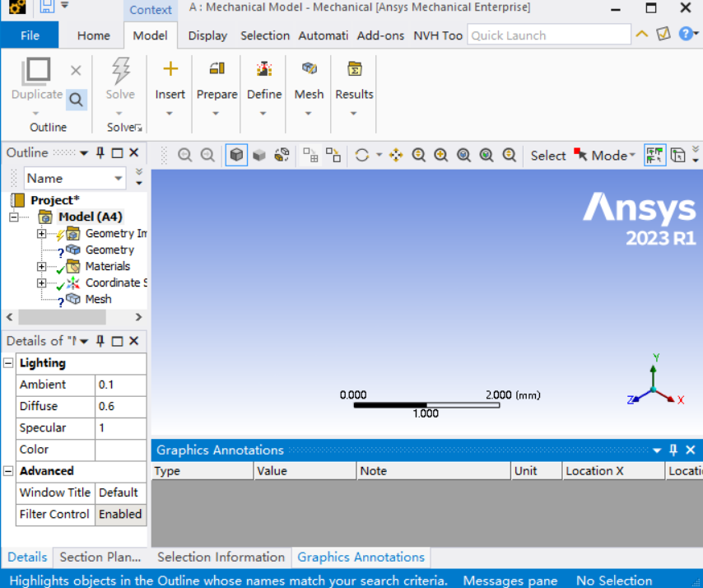The image size is (703, 588).
Task: Click the Zoom To Fit icon
Action: [x=463, y=155]
